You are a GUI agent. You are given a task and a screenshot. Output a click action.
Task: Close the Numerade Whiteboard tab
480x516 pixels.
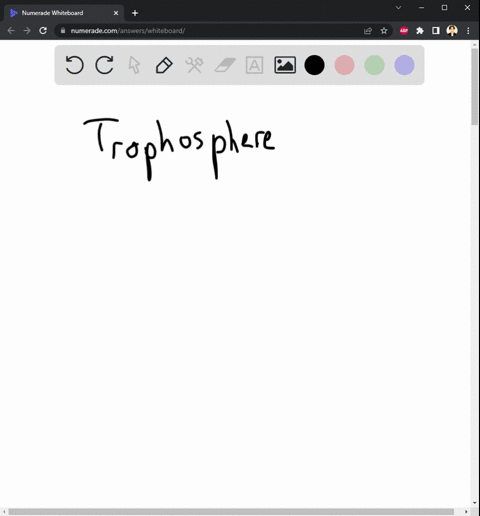click(116, 13)
